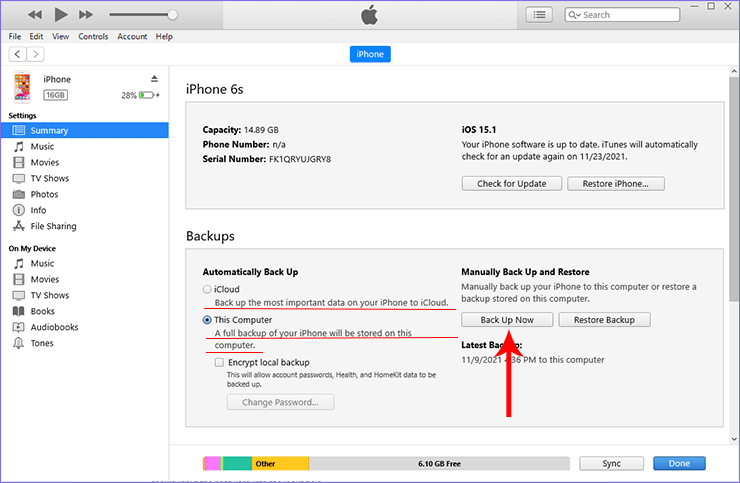Viewport: 740px width, 483px height.
Task: Click the pink storage bar segment
Action: 213,464
